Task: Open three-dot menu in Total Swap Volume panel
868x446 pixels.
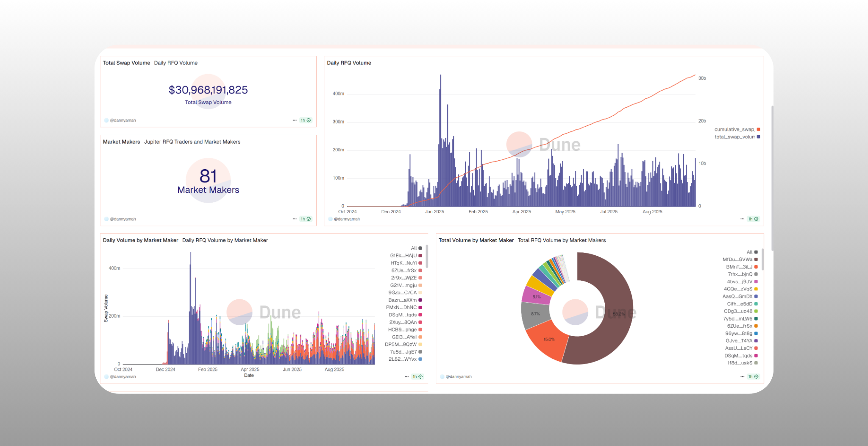Action: click(295, 120)
